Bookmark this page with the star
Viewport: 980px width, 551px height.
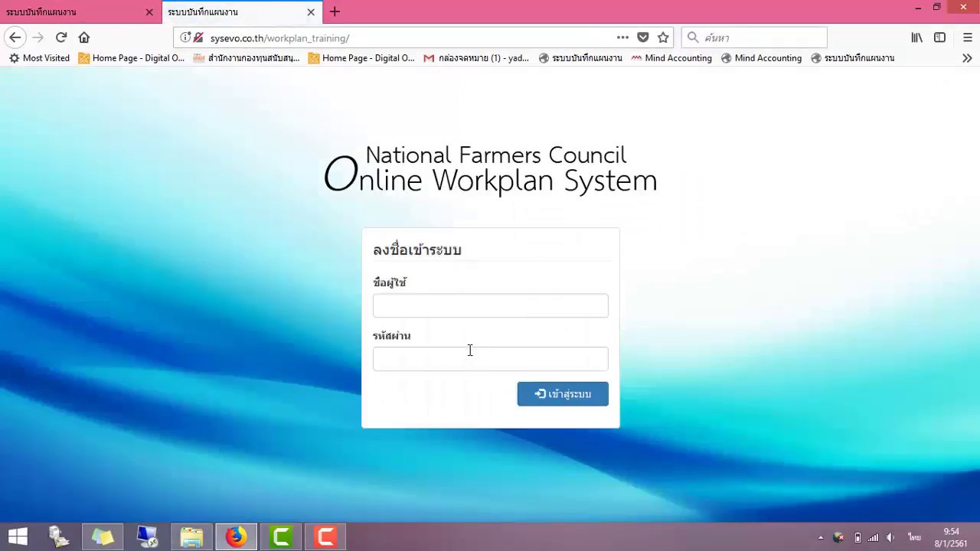tap(663, 37)
